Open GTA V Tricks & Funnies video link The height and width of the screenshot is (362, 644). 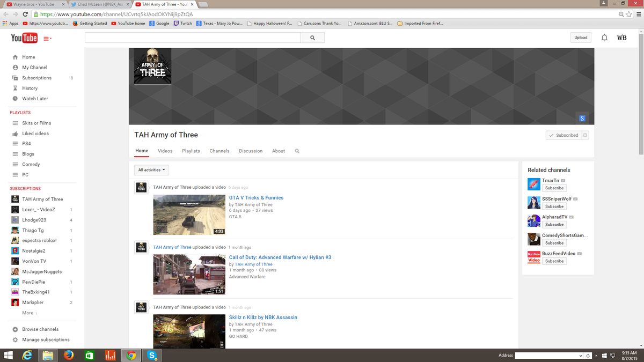pyautogui.click(x=256, y=198)
